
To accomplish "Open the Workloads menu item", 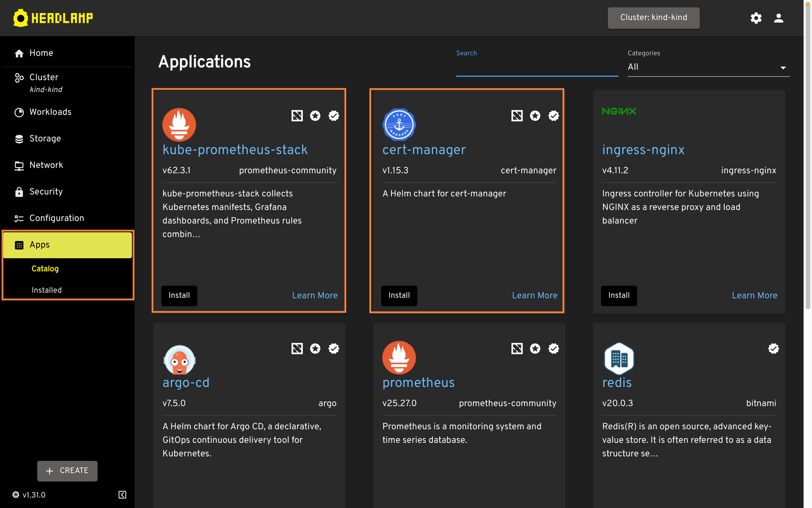I will coord(67,112).
